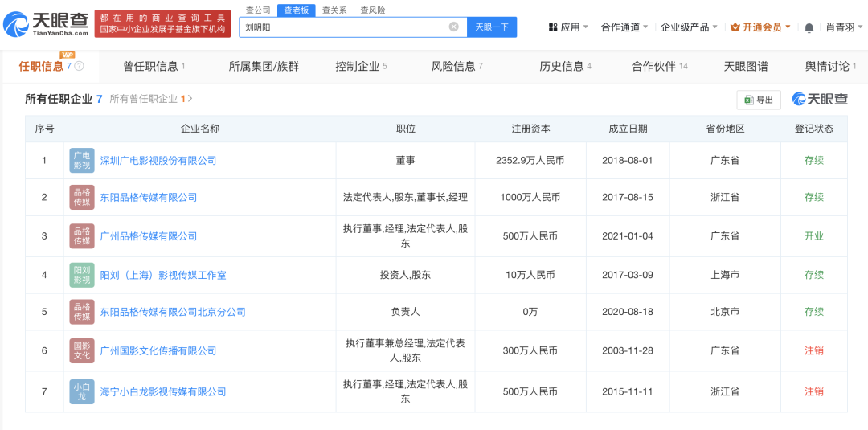Click the 2015-11-11 date cell
The image size is (868, 430).
[x=628, y=391]
